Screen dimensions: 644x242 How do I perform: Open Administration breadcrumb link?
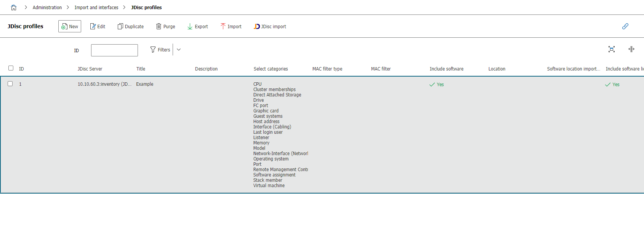(x=47, y=7)
